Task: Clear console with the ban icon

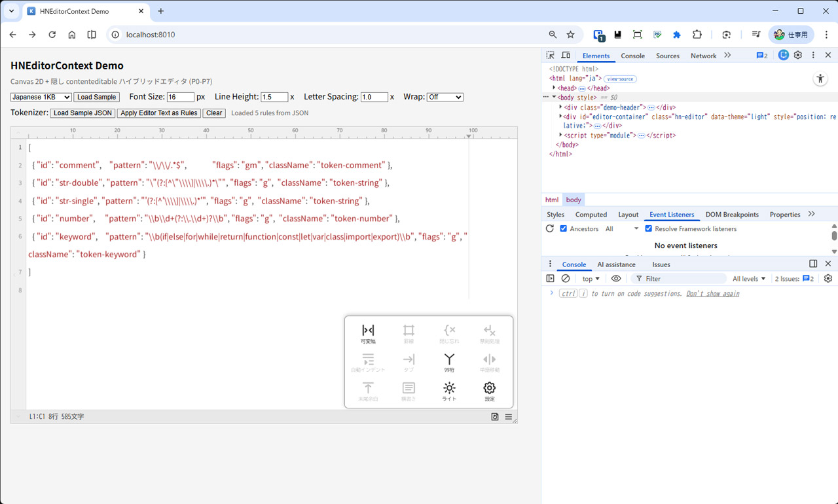Action: [566, 279]
